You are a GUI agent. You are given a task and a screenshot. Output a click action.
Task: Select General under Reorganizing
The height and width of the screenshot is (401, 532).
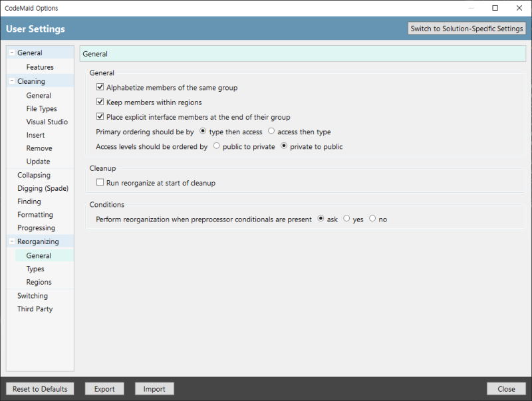pos(39,256)
